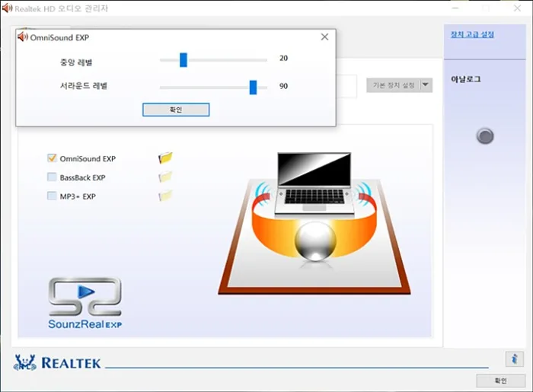Open the OmniSound EXP folder icon
Image resolution: width=533 pixels, height=392 pixels.
165,158
